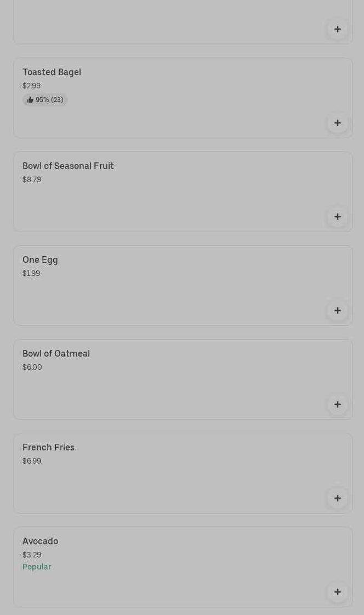The width and height of the screenshot is (364, 615).
Task: Click the $1.99 One Egg price
Action: tap(31, 273)
